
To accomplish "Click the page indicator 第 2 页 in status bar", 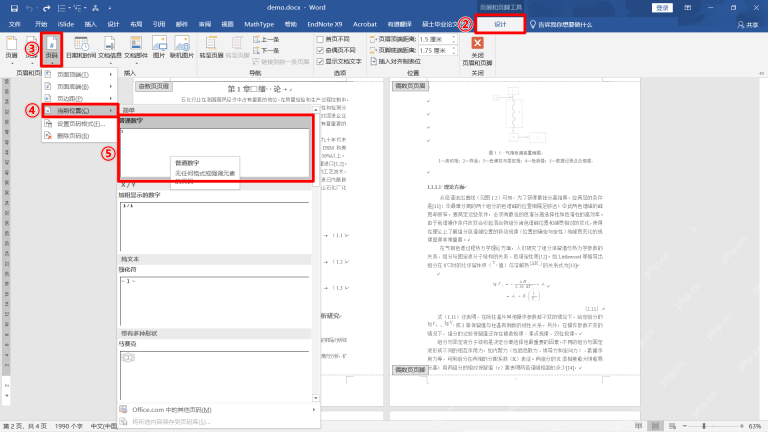I will tap(25, 426).
